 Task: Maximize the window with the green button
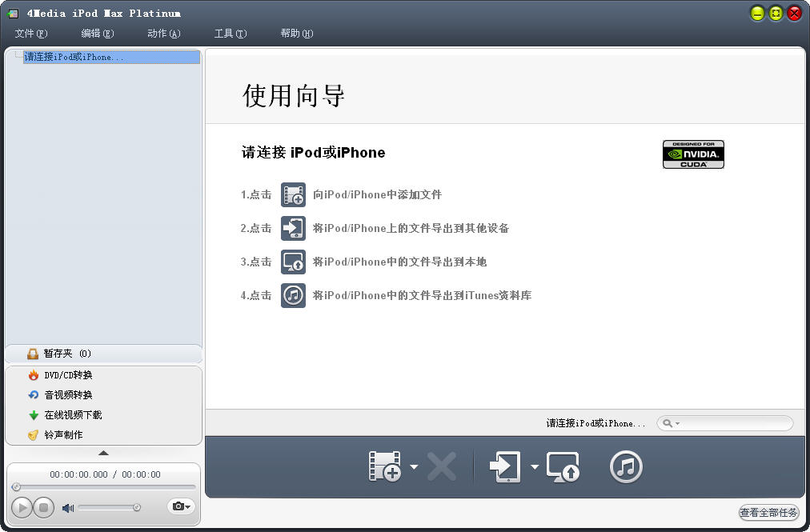coord(776,14)
